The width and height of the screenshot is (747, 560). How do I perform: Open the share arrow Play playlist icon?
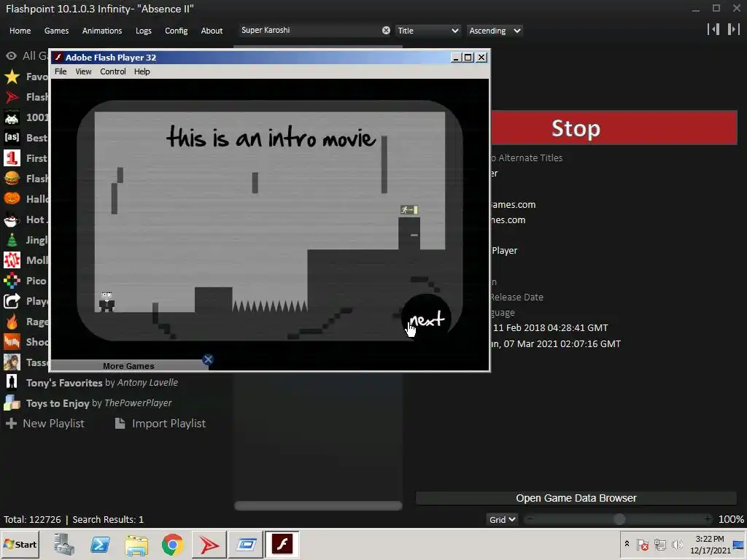point(12,301)
